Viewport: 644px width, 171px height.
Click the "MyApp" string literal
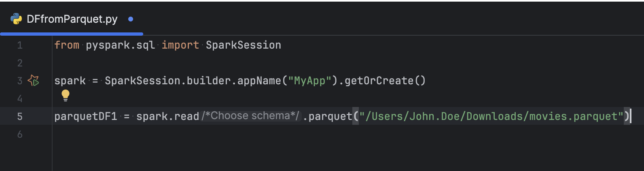point(309,81)
